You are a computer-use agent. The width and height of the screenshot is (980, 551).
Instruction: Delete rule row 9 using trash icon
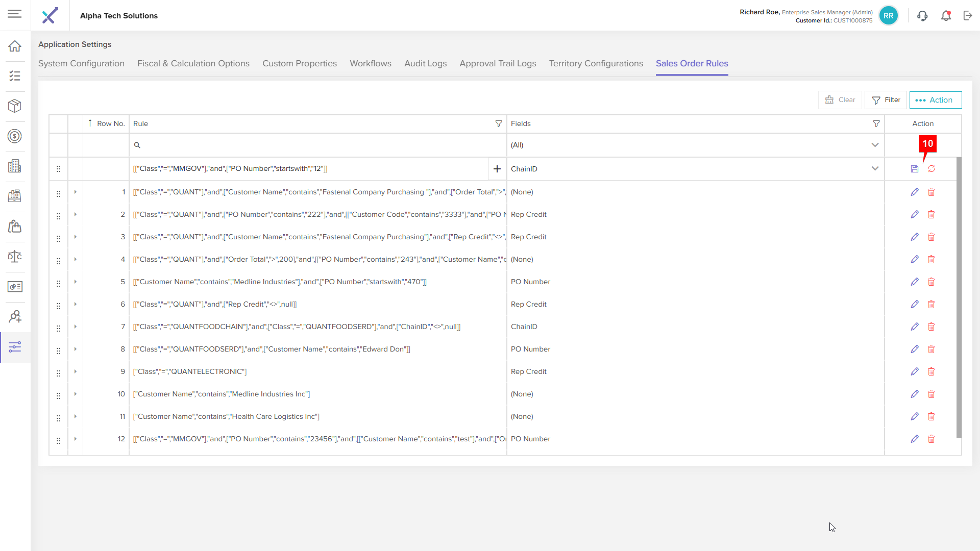pyautogui.click(x=931, y=371)
